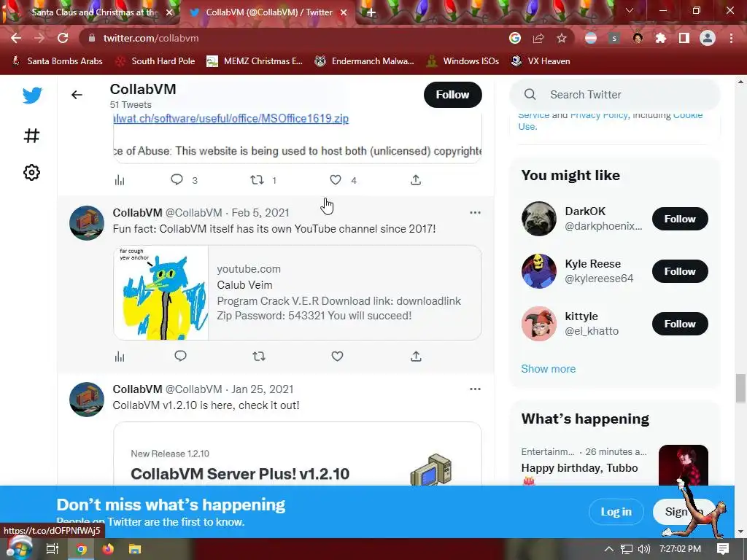The width and height of the screenshot is (747, 560).
Task: Go back using the profile back arrow
Action: coord(77,95)
